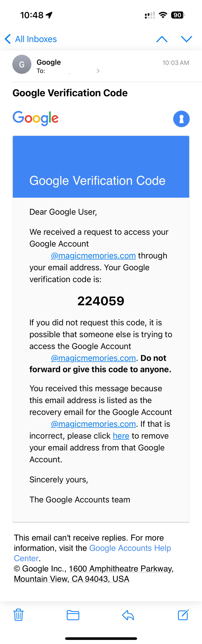Tap the Google sender avatar
The image size is (202, 644).
pos(22,64)
